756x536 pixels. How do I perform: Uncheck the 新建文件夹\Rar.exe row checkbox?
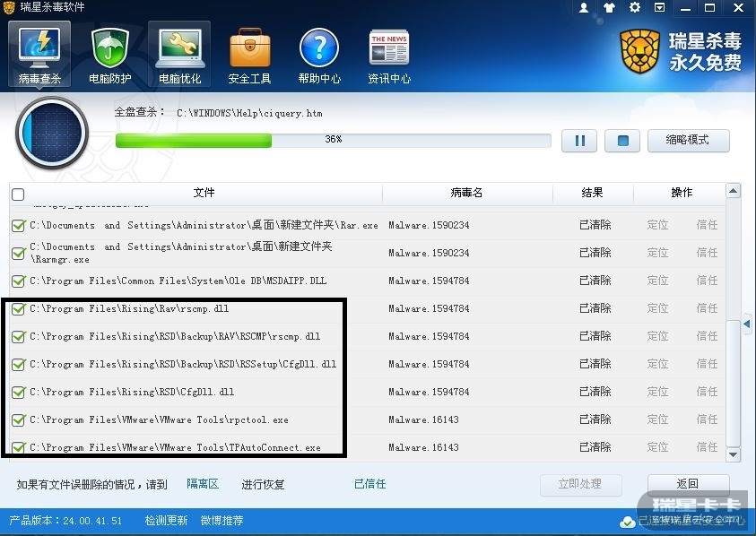click(x=18, y=225)
